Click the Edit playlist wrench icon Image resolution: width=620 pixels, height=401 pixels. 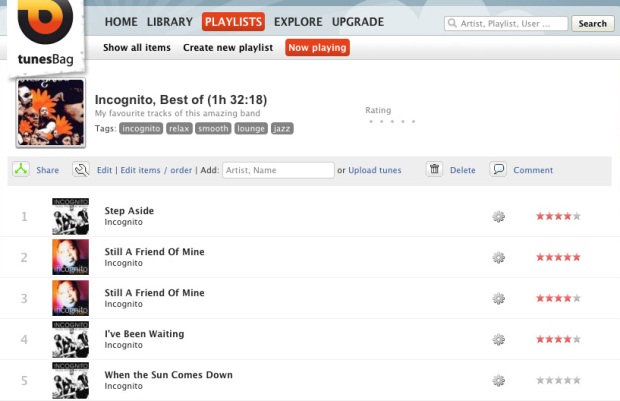click(x=81, y=170)
